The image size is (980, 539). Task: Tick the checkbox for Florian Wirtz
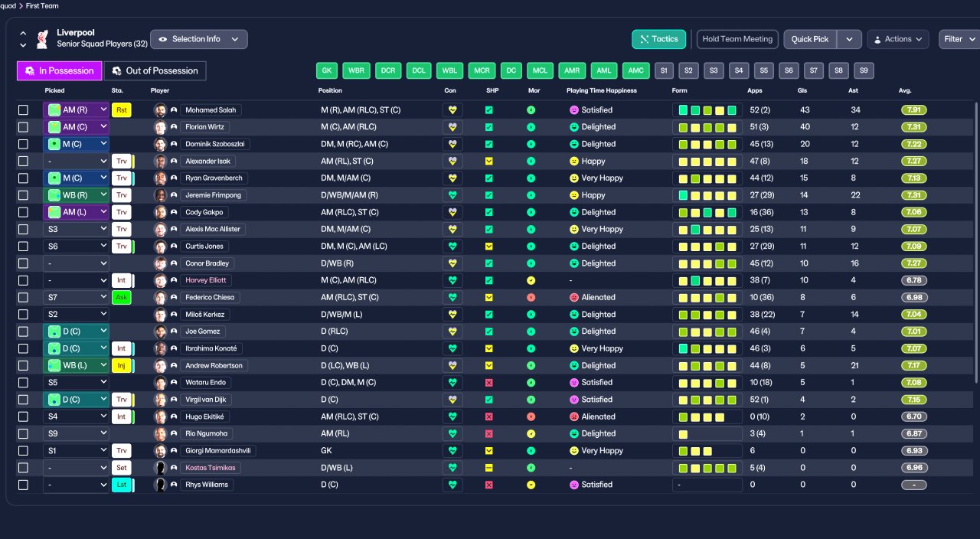coord(23,127)
